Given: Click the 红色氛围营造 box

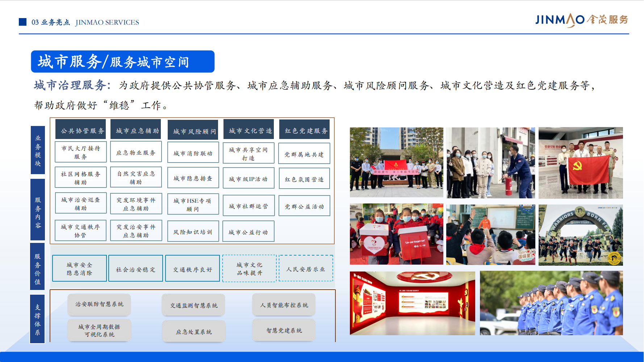Looking at the screenshot, I should click(304, 178).
